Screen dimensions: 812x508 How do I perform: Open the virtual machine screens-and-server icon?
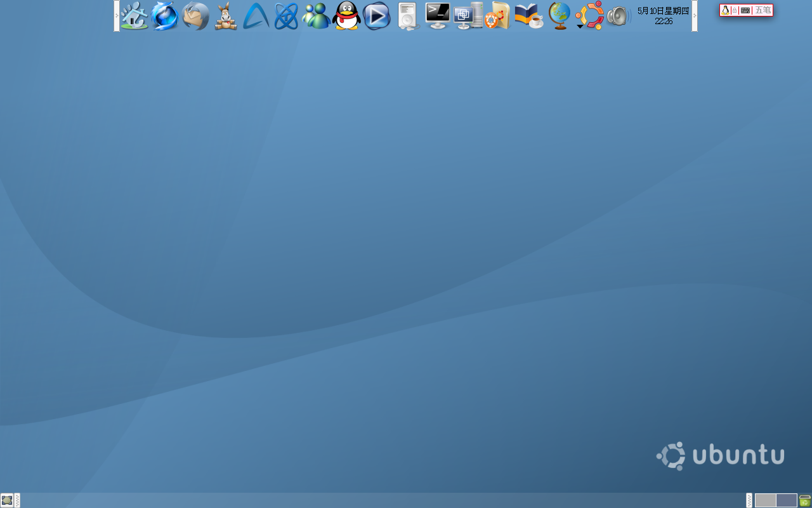pyautogui.click(x=468, y=16)
